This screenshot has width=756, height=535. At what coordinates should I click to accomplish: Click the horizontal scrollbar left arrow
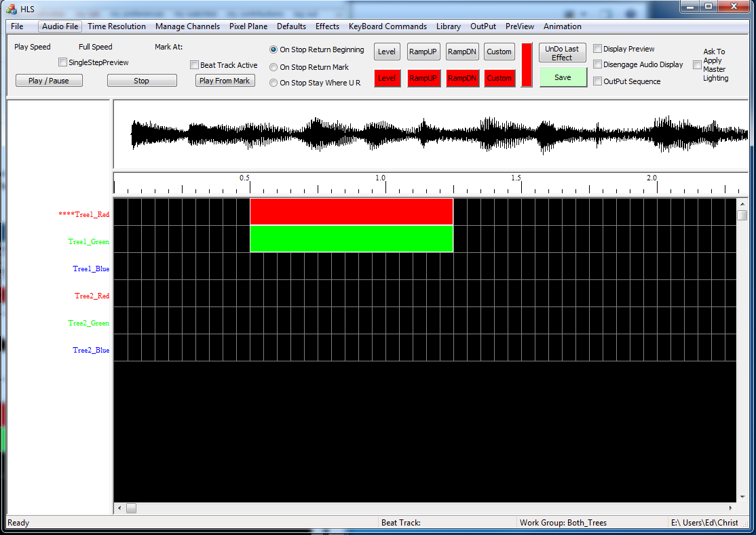tap(119, 508)
